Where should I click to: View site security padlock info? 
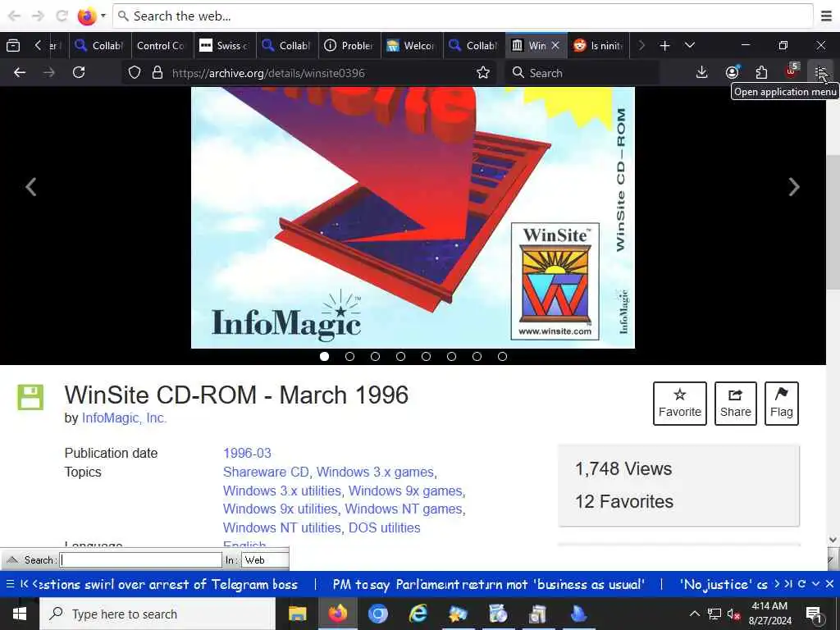pyautogui.click(x=157, y=72)
